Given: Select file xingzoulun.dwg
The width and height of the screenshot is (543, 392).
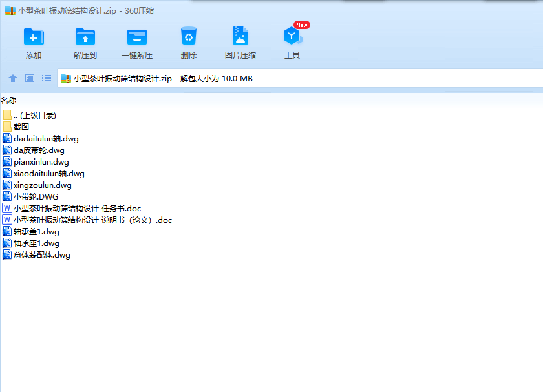Looking at the screenshot, I should point(37,185).
